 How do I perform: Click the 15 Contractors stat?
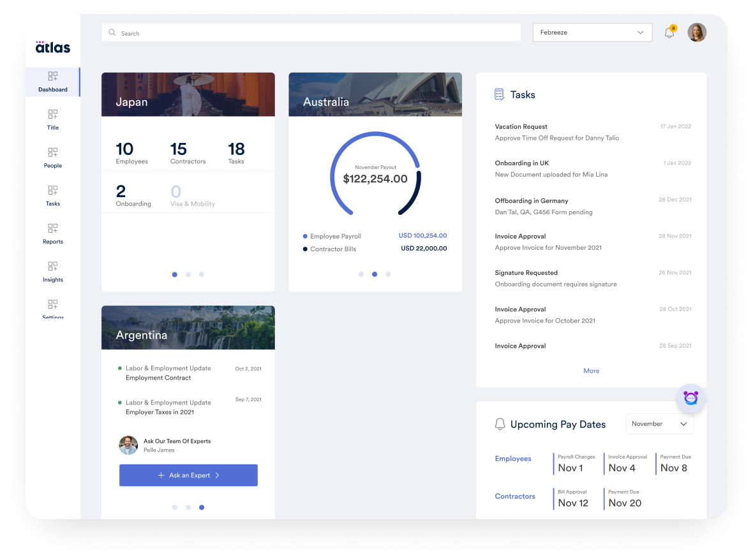point(188,153)
